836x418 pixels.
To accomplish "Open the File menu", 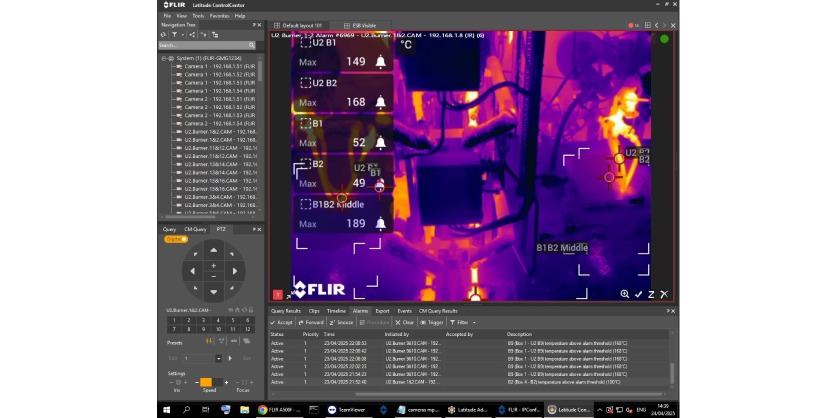I will 167,16.
